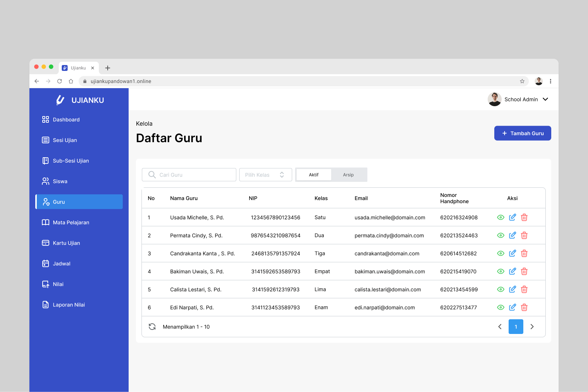The width and height of the screenshot is (588, 392).
Task: Open Mata Pelajaran in the sidebar
Action: 71,223
